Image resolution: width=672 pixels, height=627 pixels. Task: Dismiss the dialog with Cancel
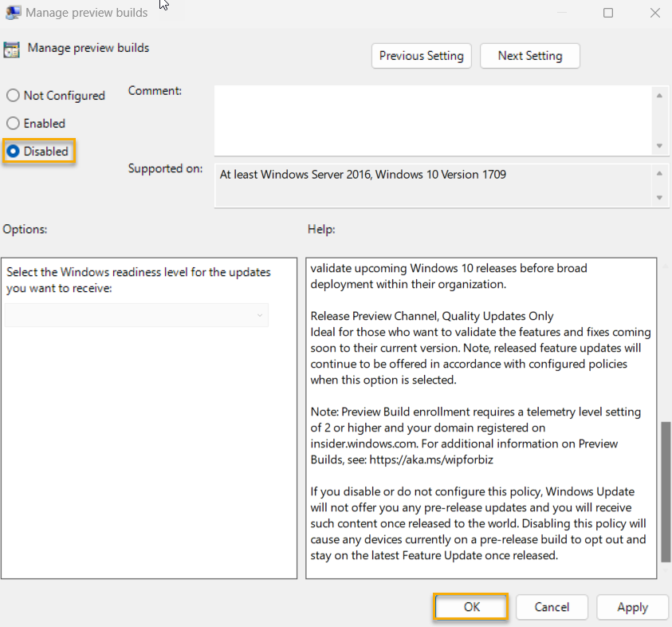pyautogui.click(x=552, y=607)
